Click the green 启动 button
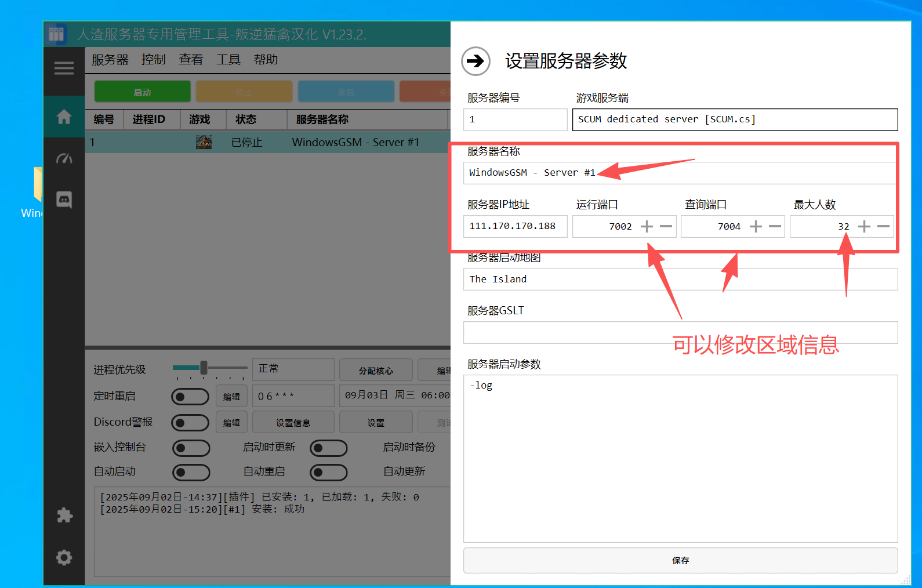This screenshot has height=588, width=922. tap(142, 92)
